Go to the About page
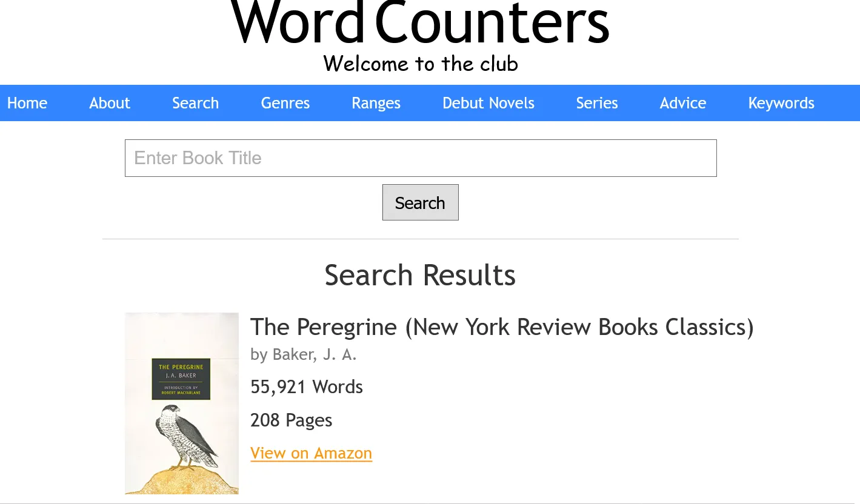Screen dimensions: 860x504 coord(110,103)
